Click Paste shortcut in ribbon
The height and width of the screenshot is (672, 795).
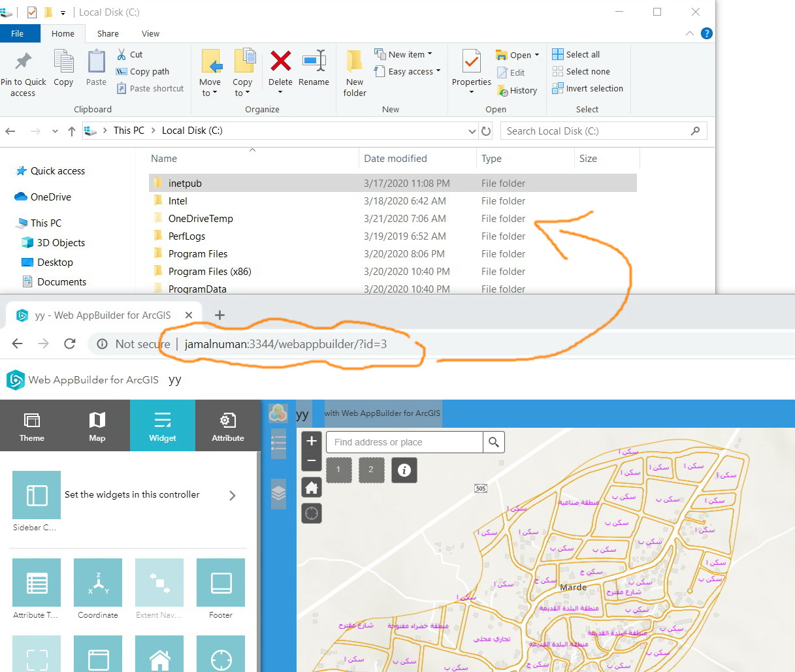150,88
